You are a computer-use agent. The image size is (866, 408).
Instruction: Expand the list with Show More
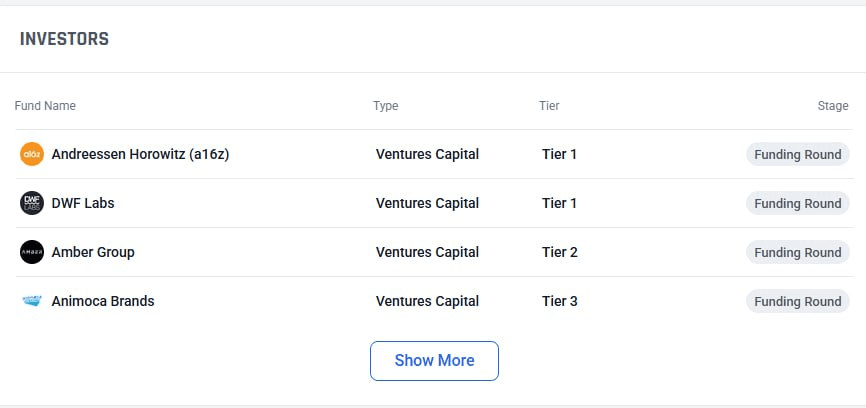pyautogui.click(x=434, y=361)
